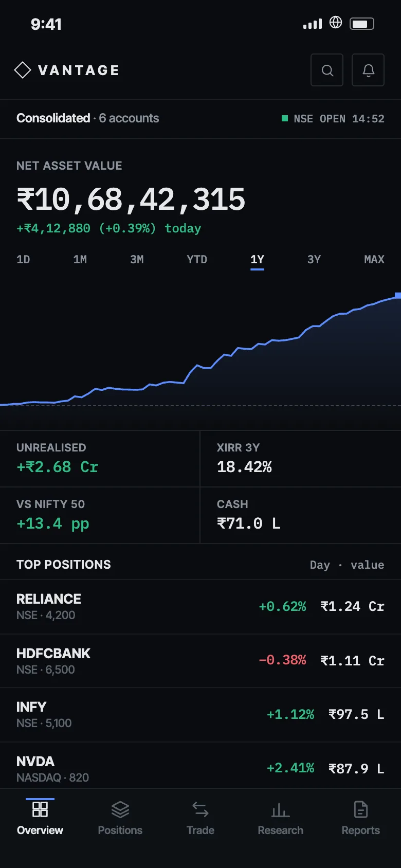Tap HDFCBANK day change -0.38%

pyautogui.click(x=282, y=660)
